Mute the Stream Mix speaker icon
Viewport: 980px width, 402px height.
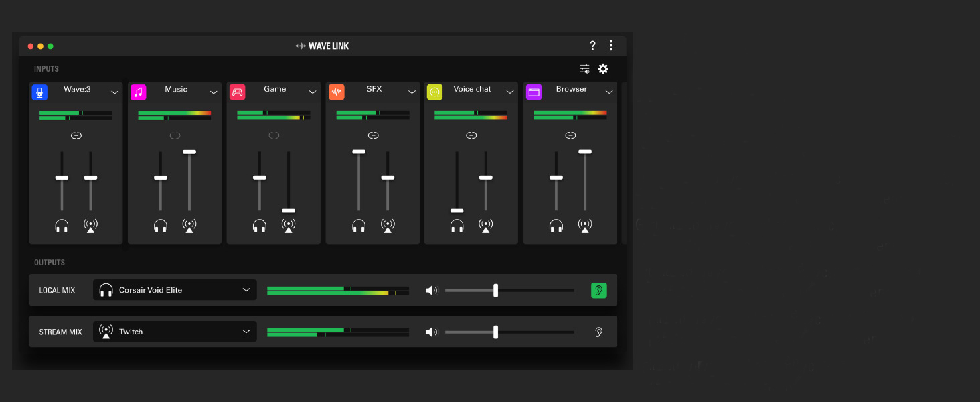pos(432,332)
